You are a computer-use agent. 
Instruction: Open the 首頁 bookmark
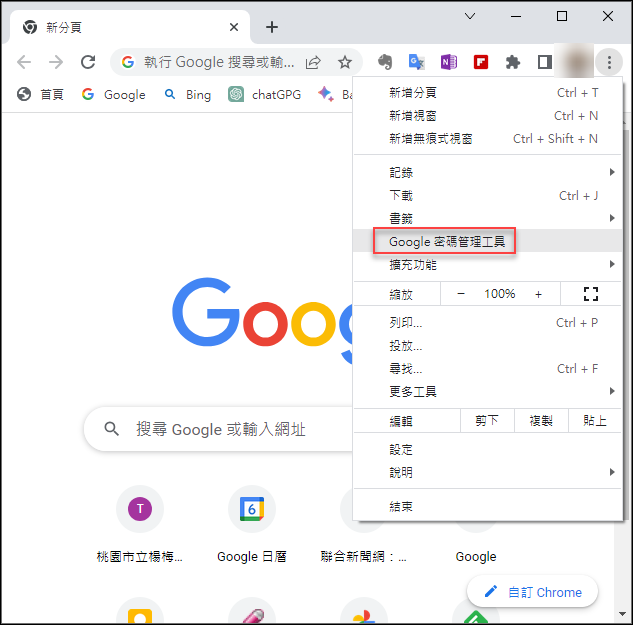[41, 94]
